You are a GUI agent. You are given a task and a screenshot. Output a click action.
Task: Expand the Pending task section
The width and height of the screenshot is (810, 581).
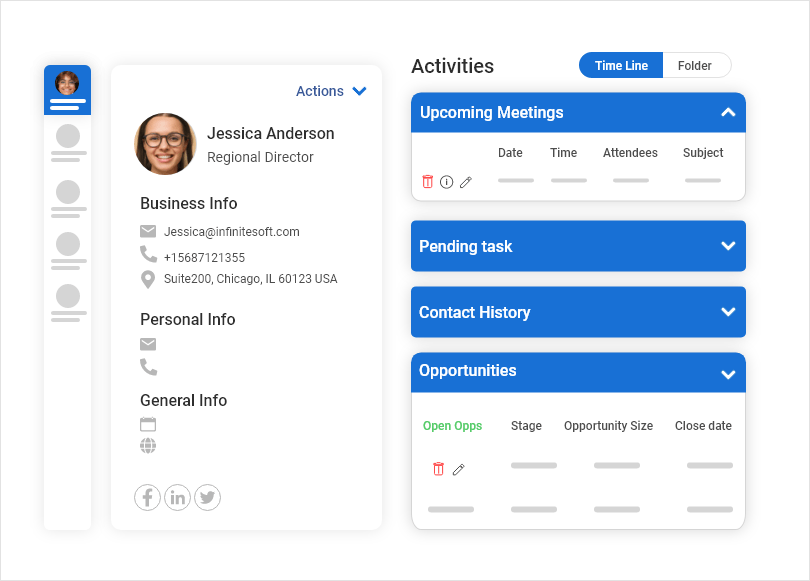coord(728,246)
